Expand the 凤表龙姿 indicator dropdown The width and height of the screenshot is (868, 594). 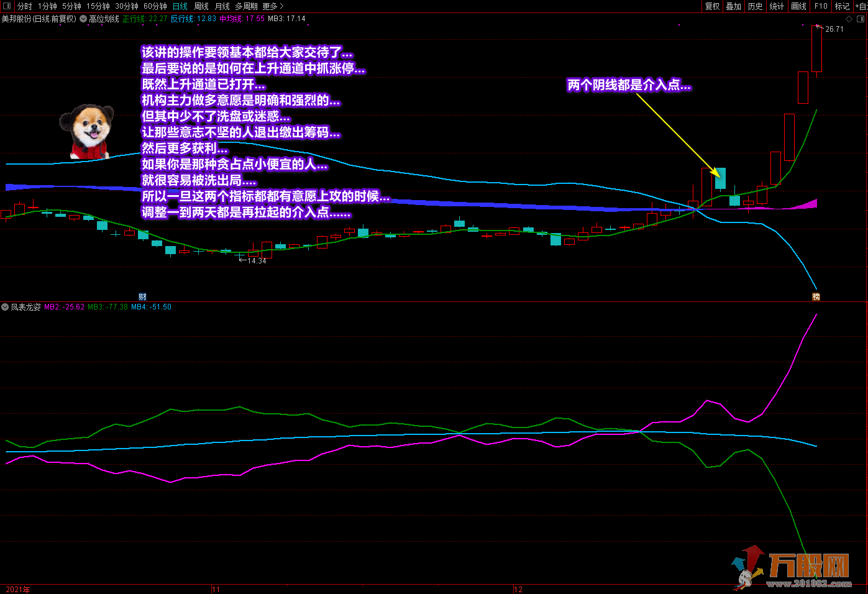click(x=5, y=307)
